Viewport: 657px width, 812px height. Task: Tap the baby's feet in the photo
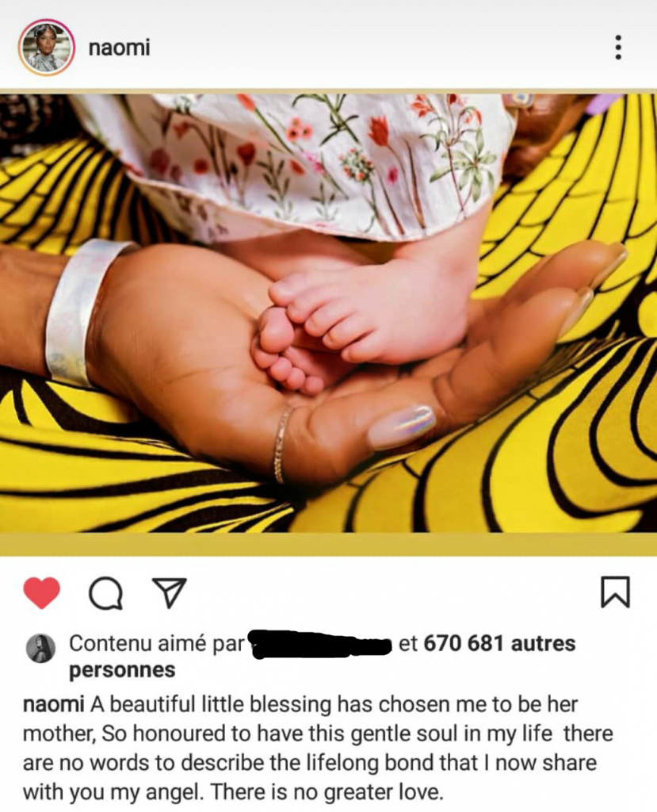tap(357, 326)
